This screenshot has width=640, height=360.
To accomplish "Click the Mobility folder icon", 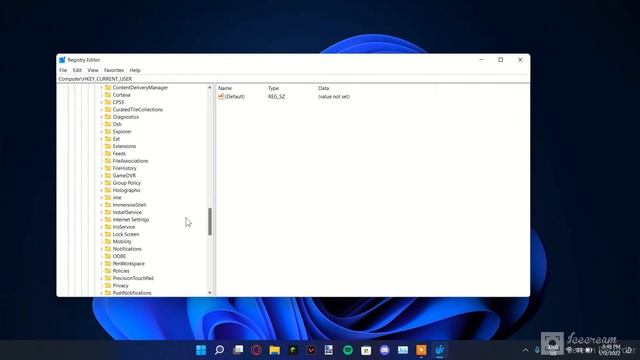I will pyautogui.click(x=108, y=242).
